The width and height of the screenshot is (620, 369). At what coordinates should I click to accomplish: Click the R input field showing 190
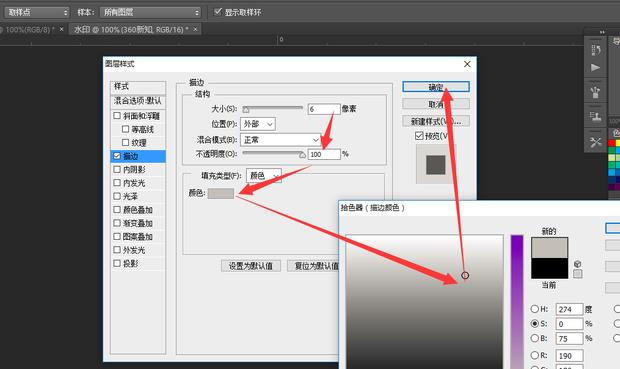[x=569, y=356]
